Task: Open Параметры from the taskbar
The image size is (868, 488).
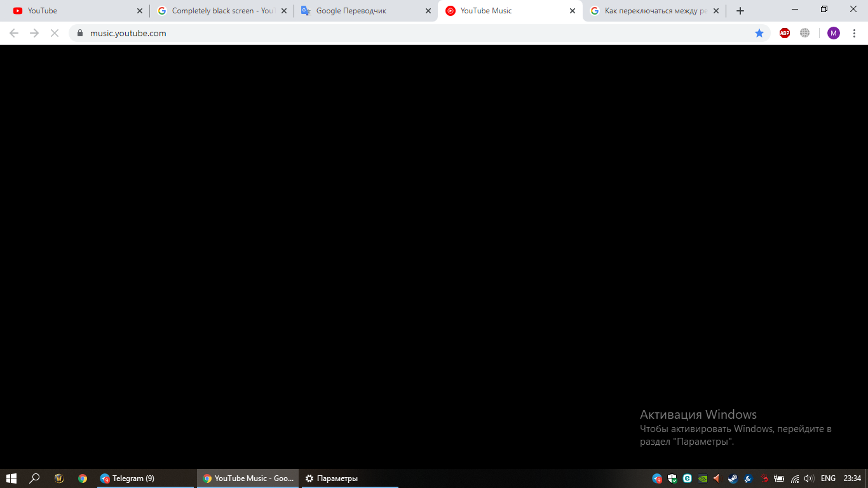Action: click(x=334, y=478)
